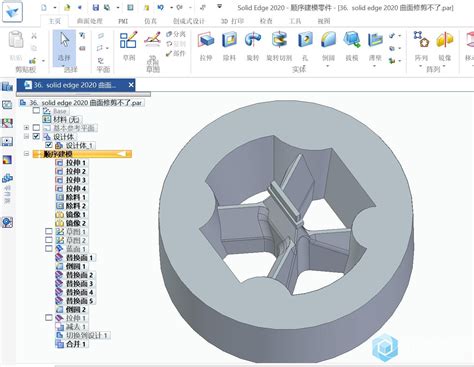Screen dimensions: 474x367
Task: Click the 除料 (Cut) tool icon
Action: (229, 40)
